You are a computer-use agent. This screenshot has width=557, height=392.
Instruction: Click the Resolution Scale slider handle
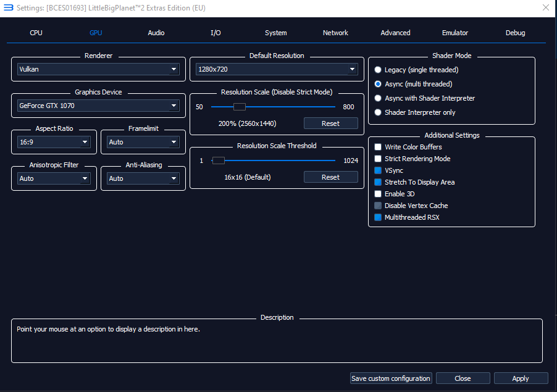click(240, 107)
